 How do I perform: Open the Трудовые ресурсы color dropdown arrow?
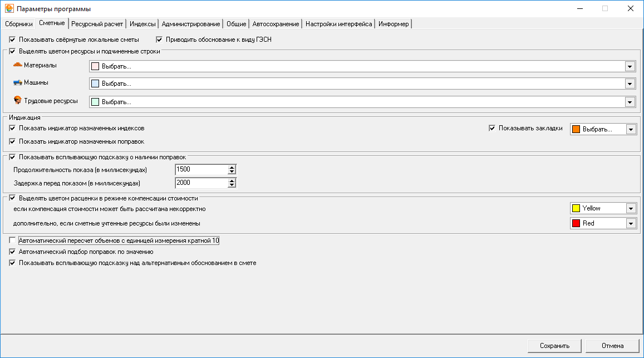[x=630, y=102]
